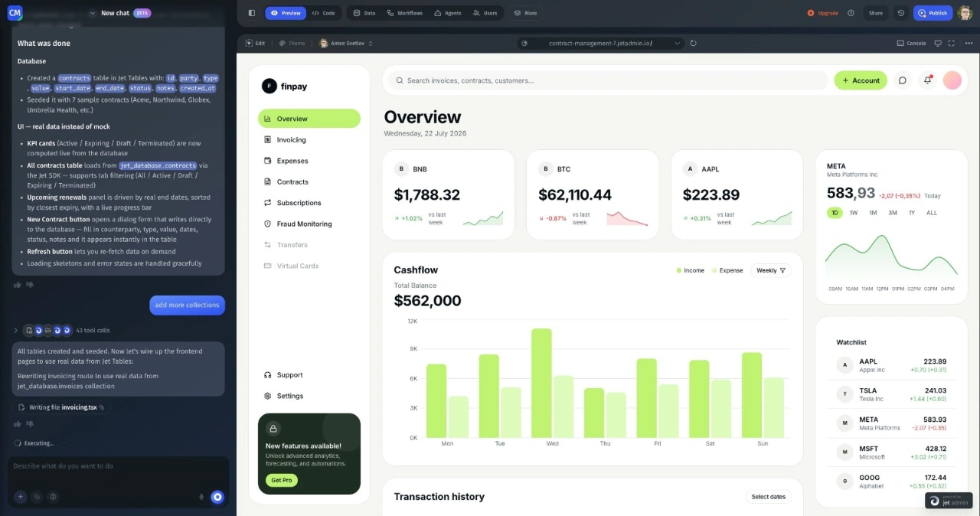Click the add plus icon in chat input
The height and width of the screenshot is (516, 980).
(21, 497)
